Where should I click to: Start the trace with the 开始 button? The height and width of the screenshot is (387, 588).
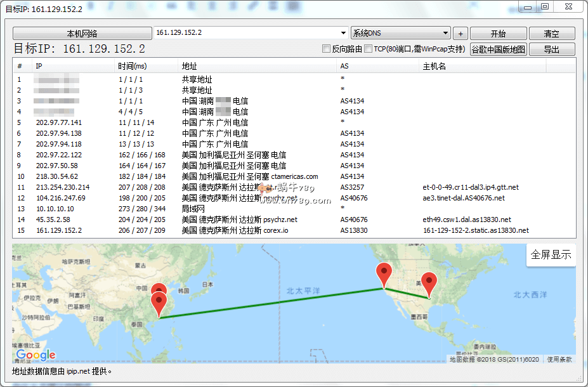498,34
